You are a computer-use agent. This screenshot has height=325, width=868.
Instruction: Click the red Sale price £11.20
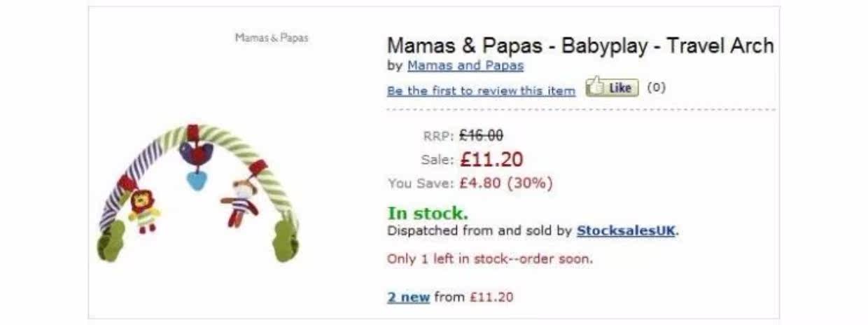(491, 160)
